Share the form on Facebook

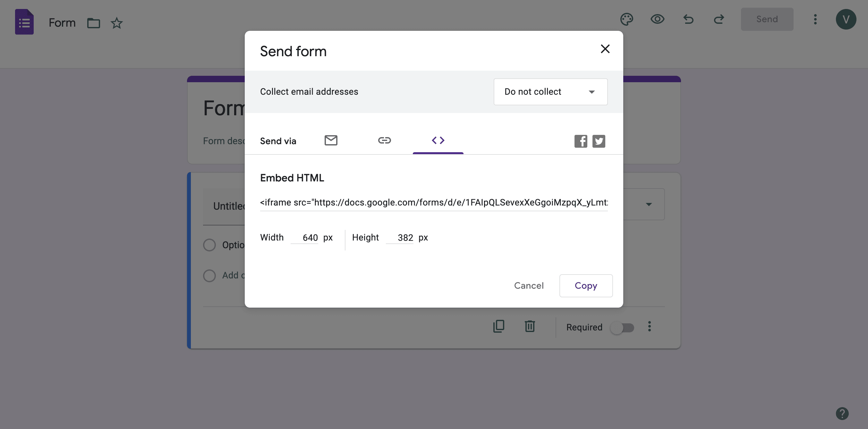click(581, 141)
